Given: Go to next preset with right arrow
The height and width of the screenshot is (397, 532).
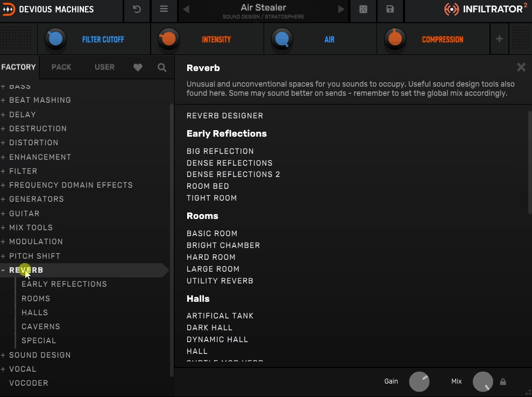Looking at the screenshot, I should coord(341,9).
